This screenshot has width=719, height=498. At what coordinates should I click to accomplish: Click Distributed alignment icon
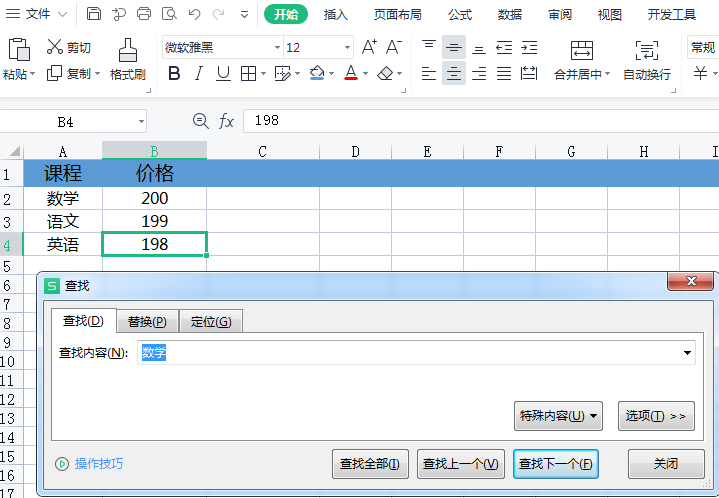(529, 73)
